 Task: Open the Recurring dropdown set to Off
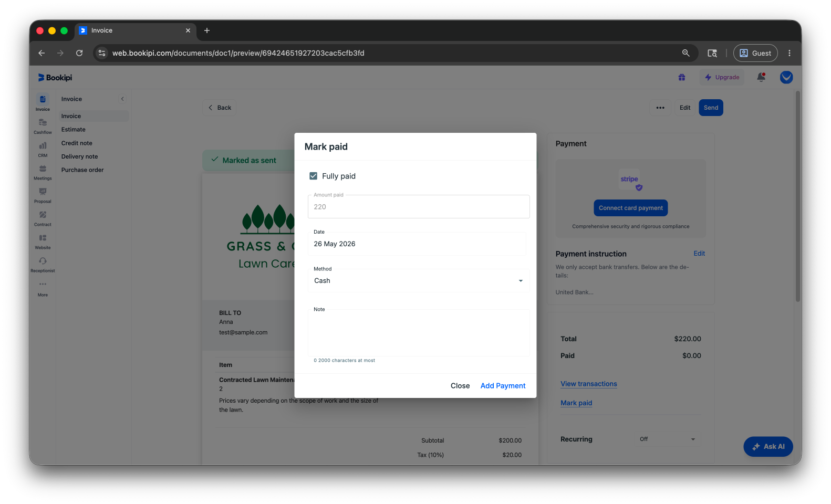point(667,439)
